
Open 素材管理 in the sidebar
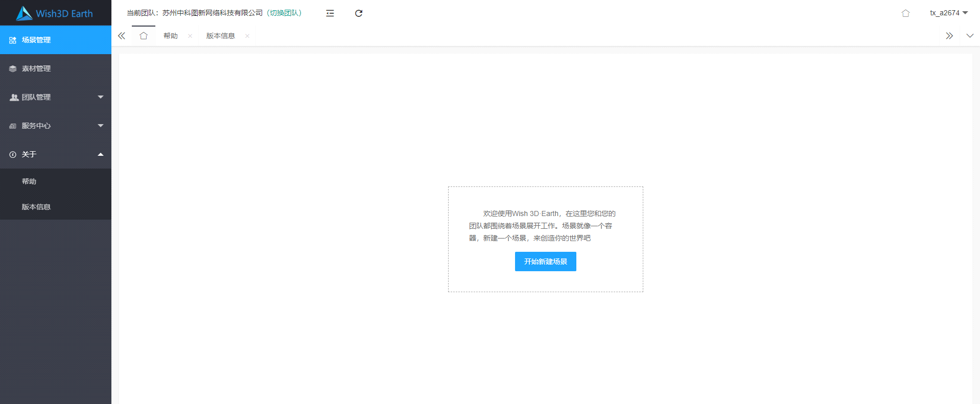[36, 68]
